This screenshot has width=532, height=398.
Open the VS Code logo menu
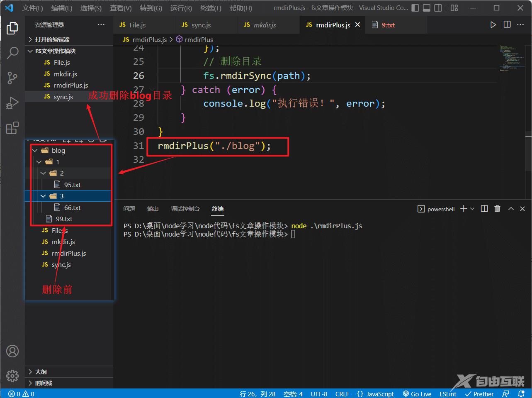click(x=9, y=8)
